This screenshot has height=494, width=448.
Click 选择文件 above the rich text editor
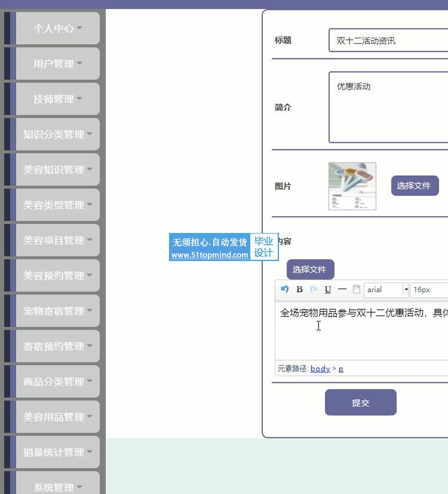(310, 269)
